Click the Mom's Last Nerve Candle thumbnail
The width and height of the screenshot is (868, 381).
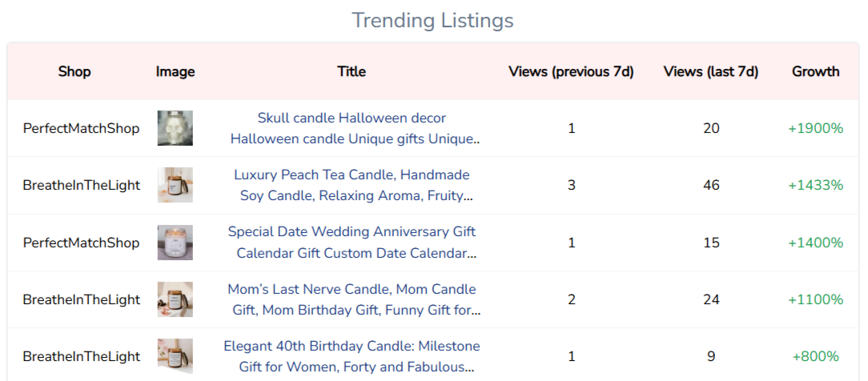(x=175, y=299)
